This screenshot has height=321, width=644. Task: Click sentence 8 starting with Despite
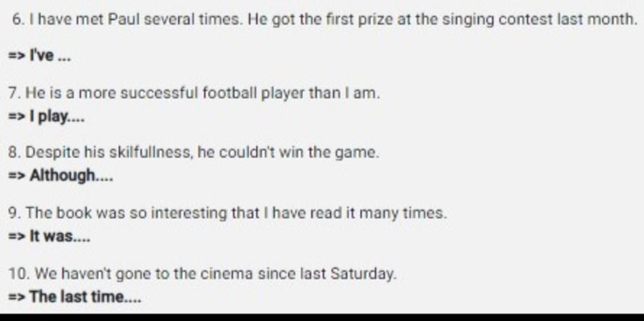tap(194, 153)
